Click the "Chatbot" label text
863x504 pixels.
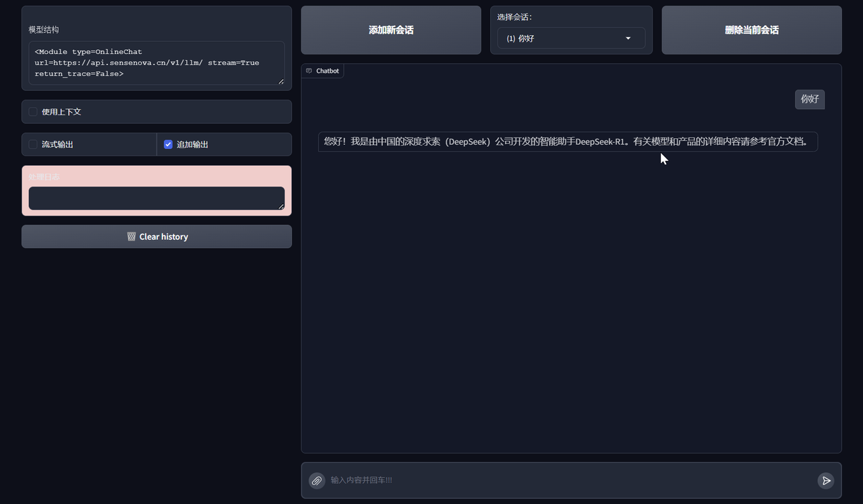click(x=328, y=71)
